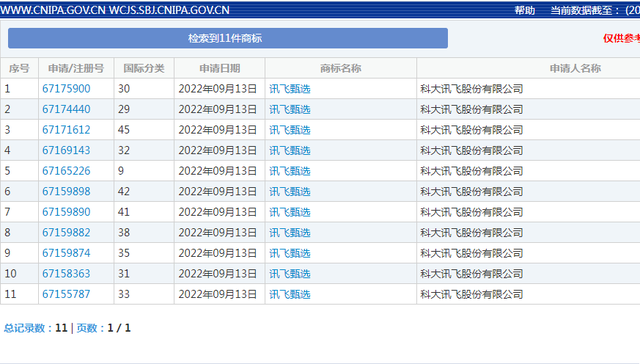Open registration number 67158363
The image size is (640, 364).
[66, 273]
